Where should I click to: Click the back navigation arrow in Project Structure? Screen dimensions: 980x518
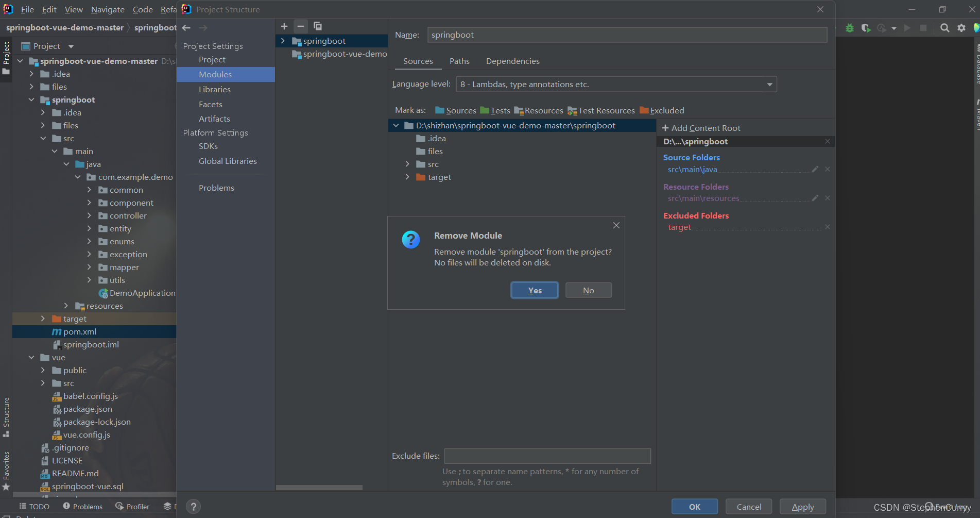point(186,28)
